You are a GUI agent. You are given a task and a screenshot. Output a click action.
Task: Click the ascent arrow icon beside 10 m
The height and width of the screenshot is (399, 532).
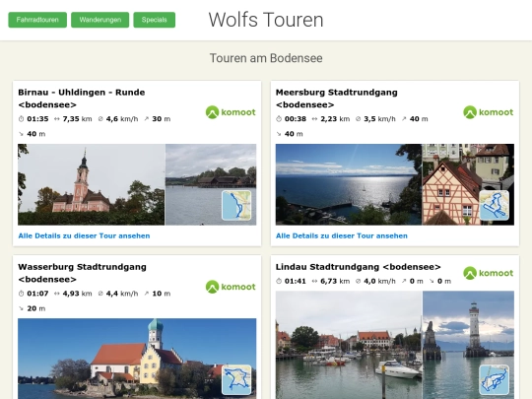[146, 294]
